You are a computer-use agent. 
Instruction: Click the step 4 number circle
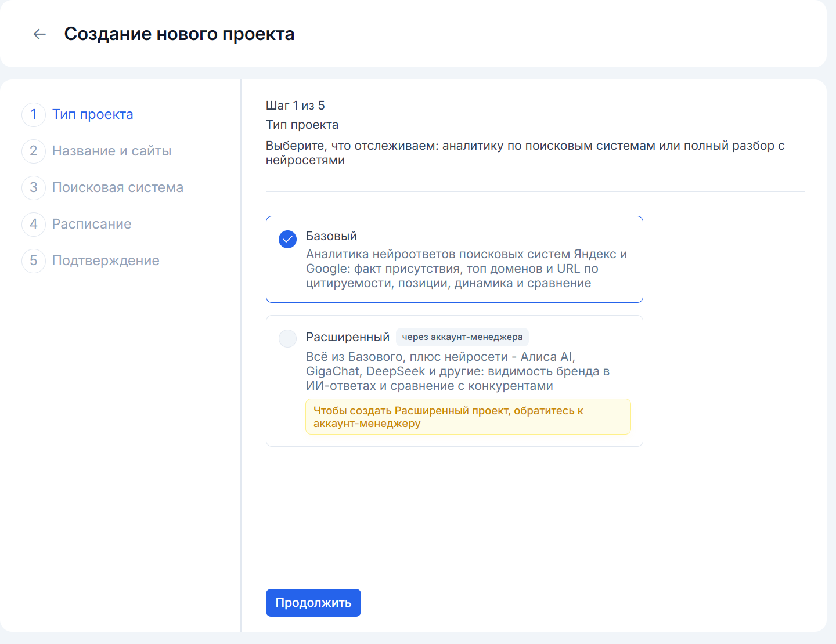coord(34,224)
